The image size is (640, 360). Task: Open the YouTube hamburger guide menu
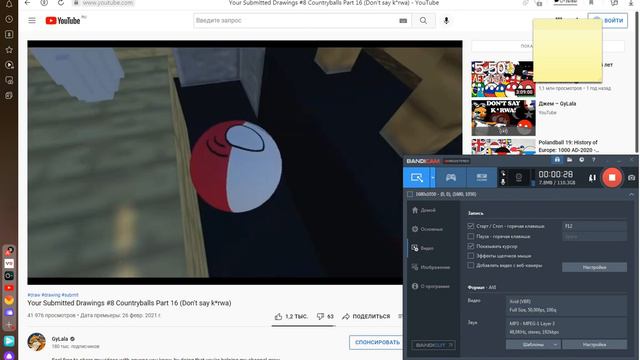(x=32, y=20)
